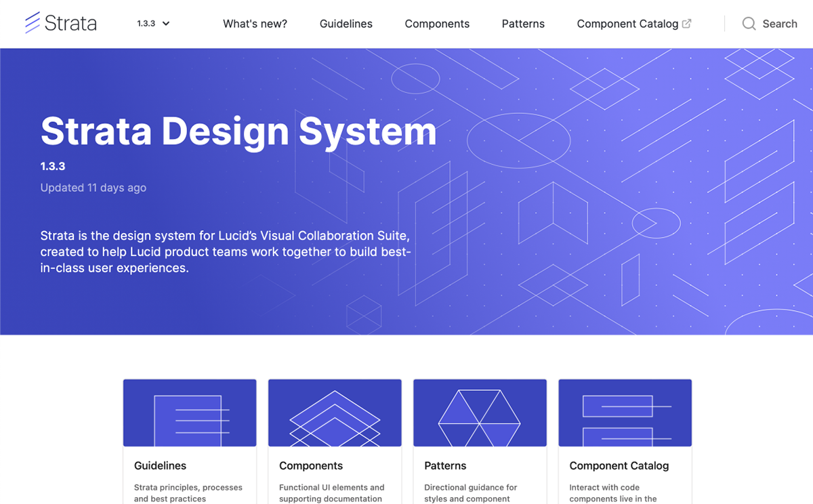Open the Components card stacked-diamonds image
The height and width of the screenshot is (504, 813).
pyautogui.click(x=335, y=413)
